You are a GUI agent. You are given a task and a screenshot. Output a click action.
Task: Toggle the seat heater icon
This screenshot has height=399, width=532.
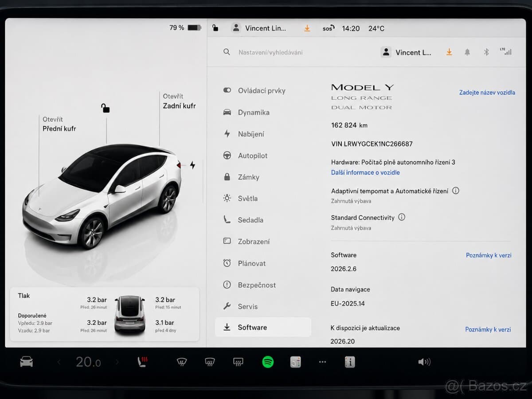point(142,362)
